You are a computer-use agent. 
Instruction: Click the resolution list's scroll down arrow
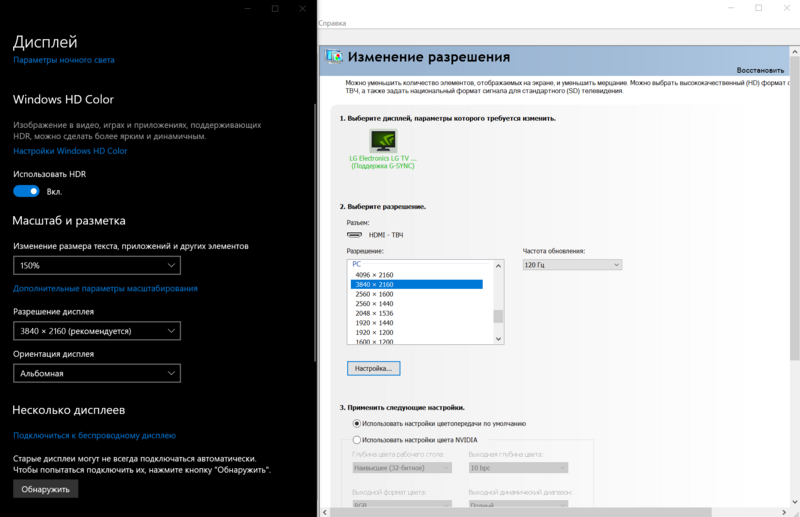click(499, 339)
